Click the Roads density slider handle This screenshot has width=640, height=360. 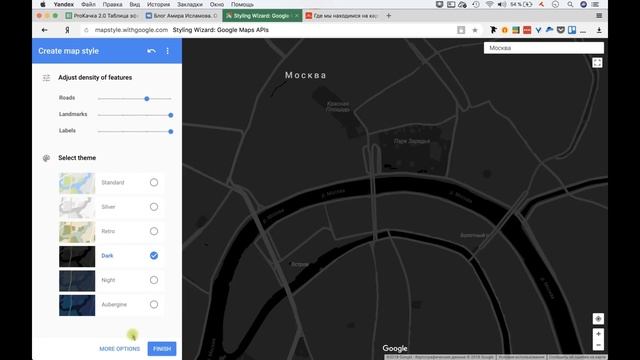(x=147, y=99)
